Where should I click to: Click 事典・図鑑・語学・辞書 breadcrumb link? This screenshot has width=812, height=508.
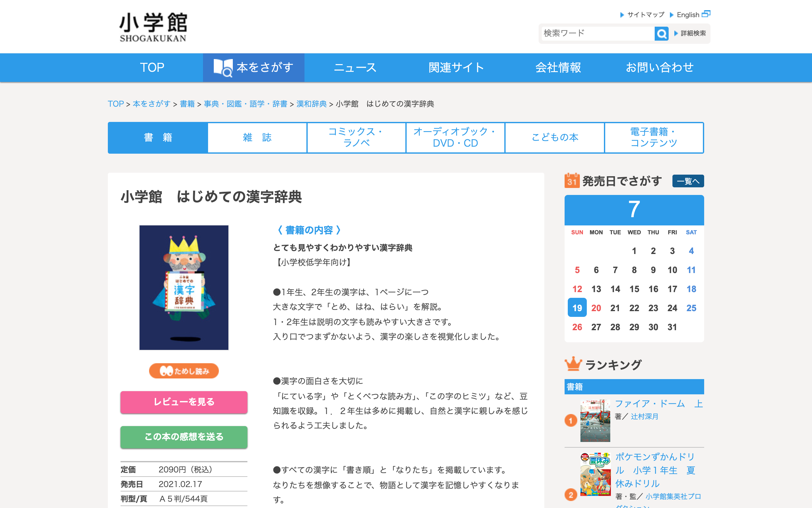click(x=246, y=104)
